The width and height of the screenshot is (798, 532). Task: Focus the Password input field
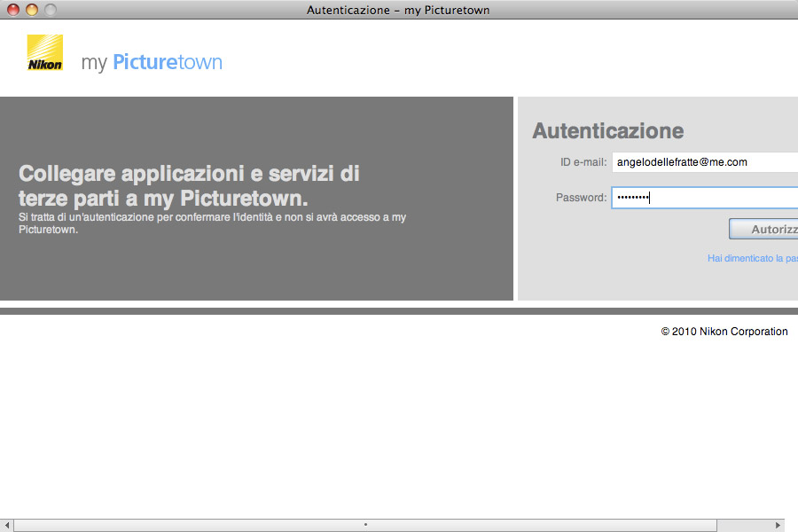pyautogui.click(x=705, y=198)
